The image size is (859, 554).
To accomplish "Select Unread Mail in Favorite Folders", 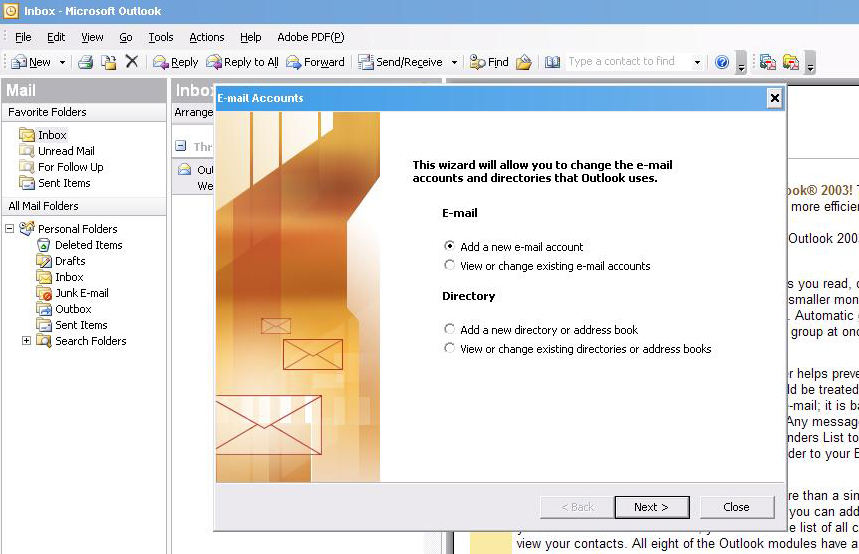I will (56, 151).
